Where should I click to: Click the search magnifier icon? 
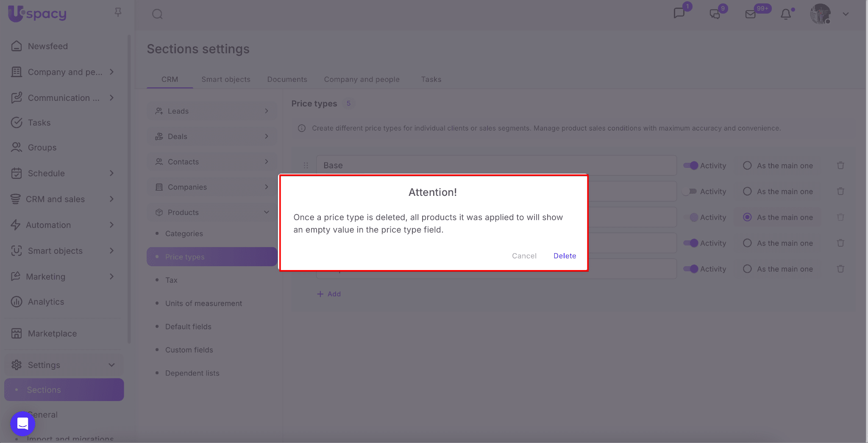[157, 14]
